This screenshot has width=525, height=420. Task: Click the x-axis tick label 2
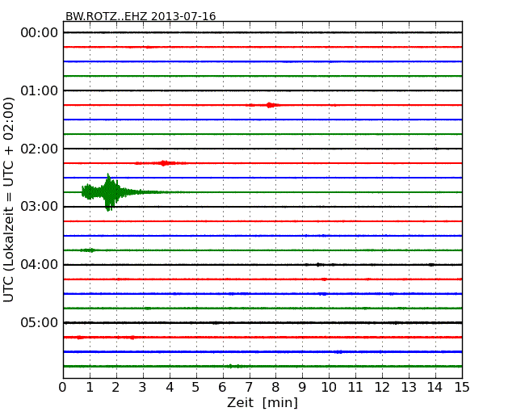coord(115,388)
